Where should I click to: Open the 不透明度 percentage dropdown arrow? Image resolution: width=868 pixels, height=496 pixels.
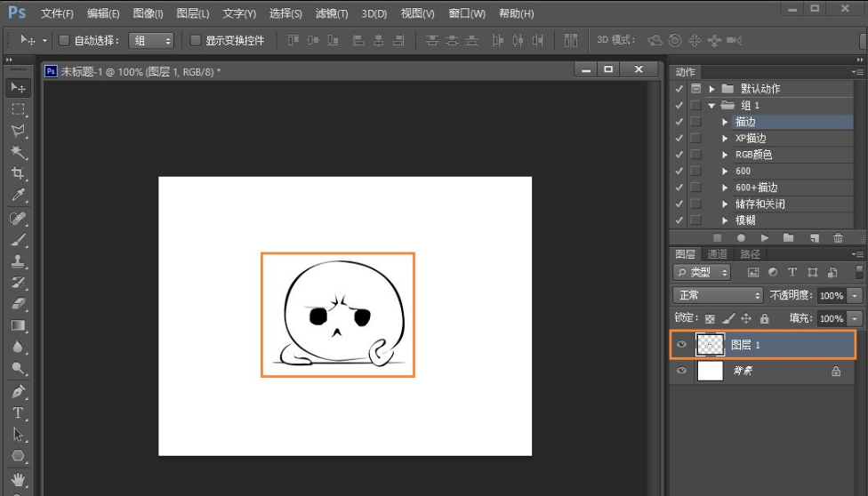point(856,295)
